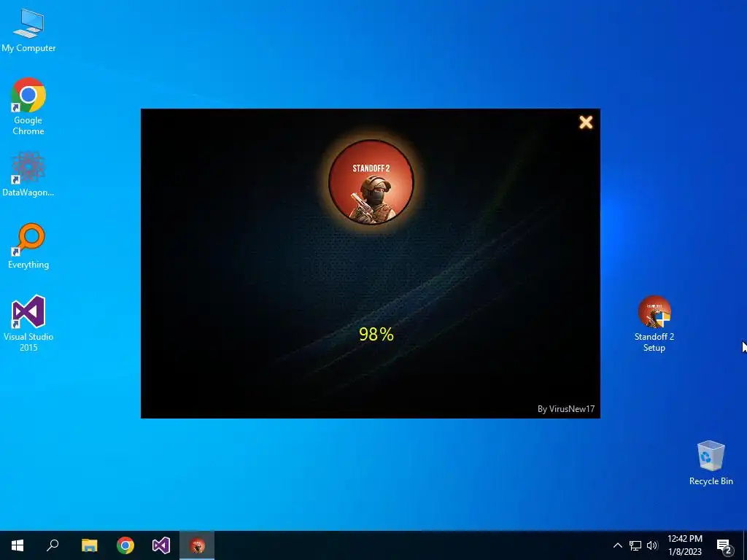This screenshot has width=747, height=560.
Task: Open Visual Studio from the taskbar
Action: [161, 545]
